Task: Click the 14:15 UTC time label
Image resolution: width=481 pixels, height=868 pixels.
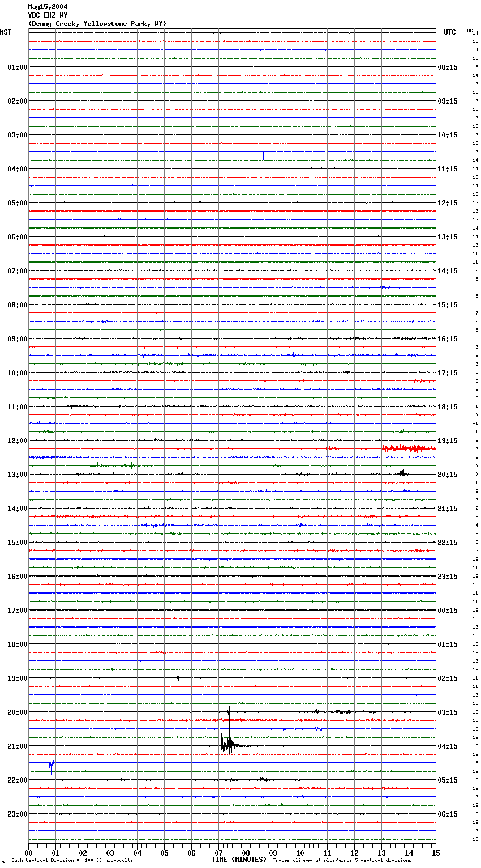Action: pos(448,271)
